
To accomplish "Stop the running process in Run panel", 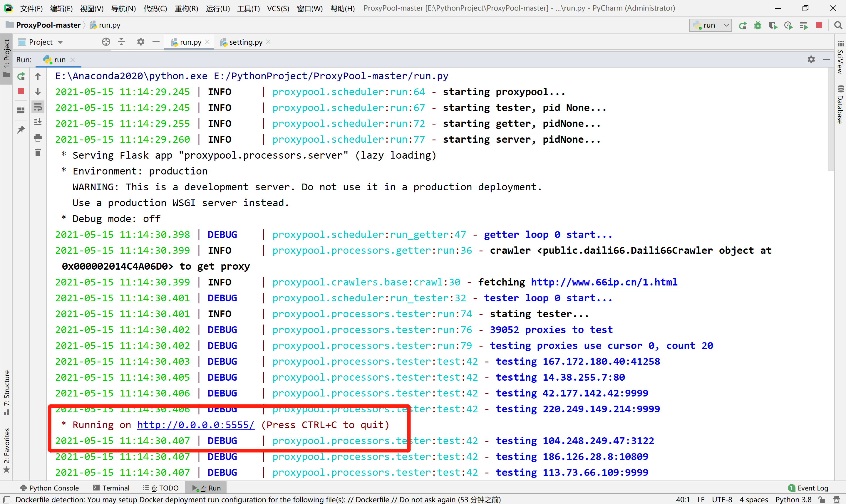I will point(21,91).
